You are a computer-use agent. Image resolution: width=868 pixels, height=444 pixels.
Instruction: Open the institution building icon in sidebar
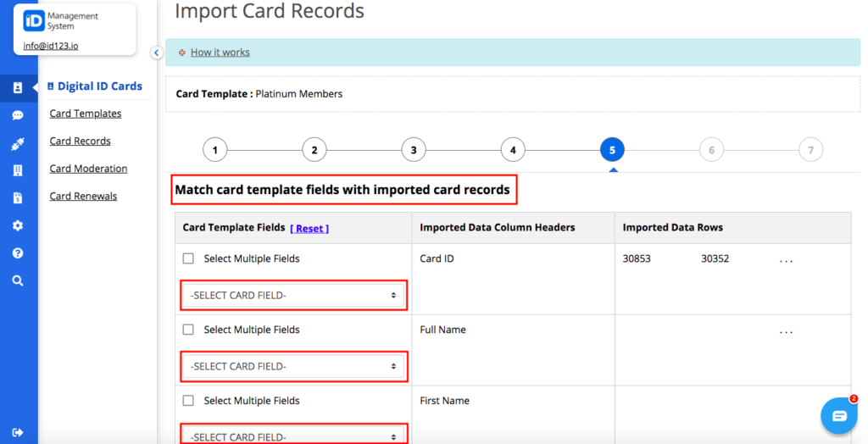pos(18,170)
